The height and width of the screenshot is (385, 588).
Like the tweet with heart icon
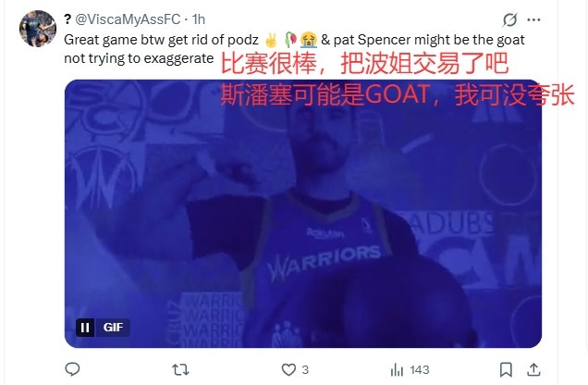[288, 370]
